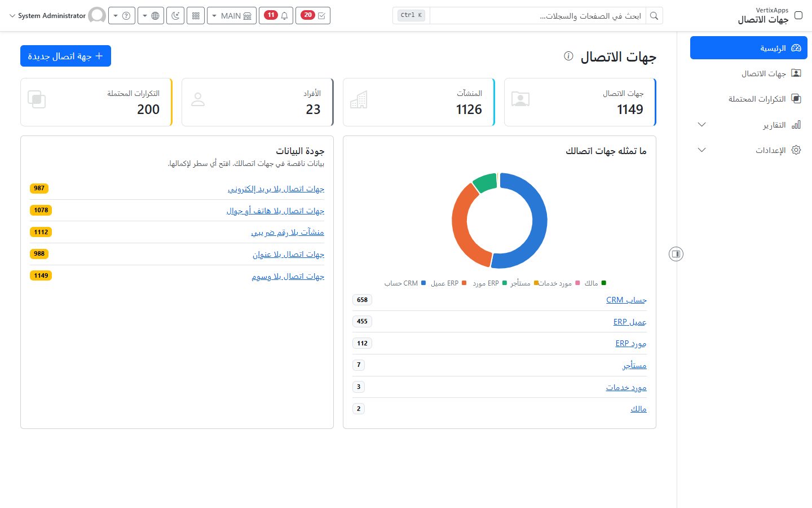Open the عميل ERP link in the list

(x=630, y=322)
